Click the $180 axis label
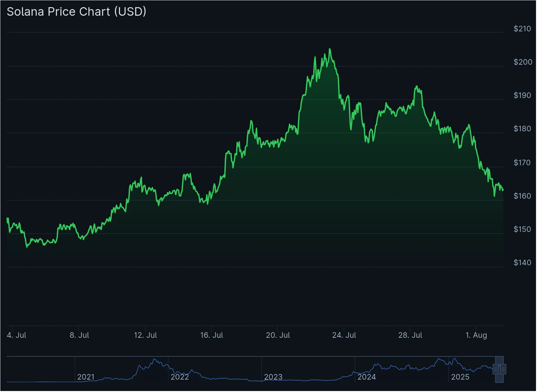The image size is (537, 392). [x=522, y=129]
